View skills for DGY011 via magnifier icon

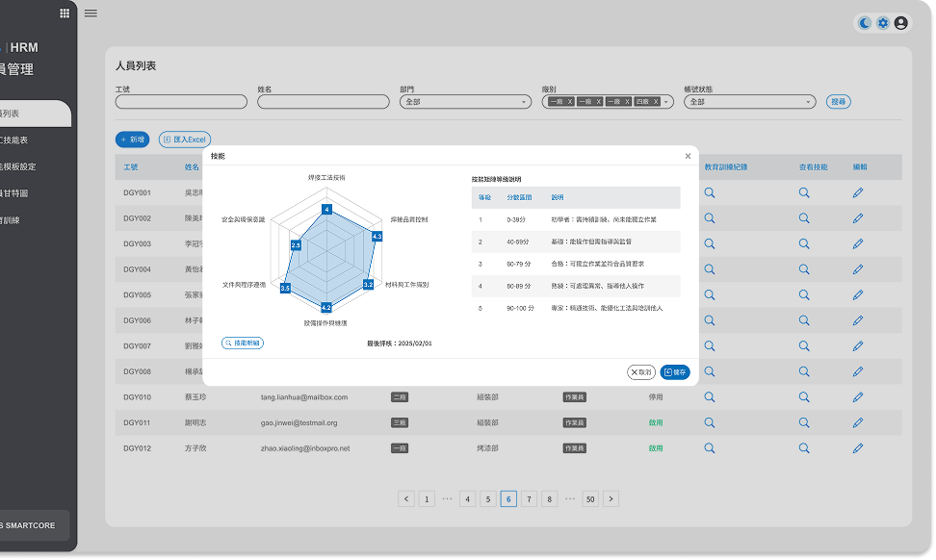(804, 423)
